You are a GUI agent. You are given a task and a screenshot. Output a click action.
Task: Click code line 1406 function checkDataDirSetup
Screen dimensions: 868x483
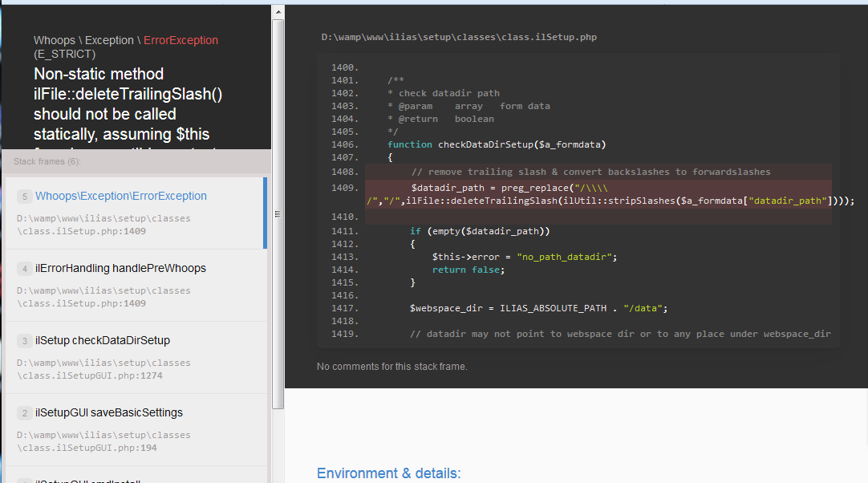[x=497, y=144]
